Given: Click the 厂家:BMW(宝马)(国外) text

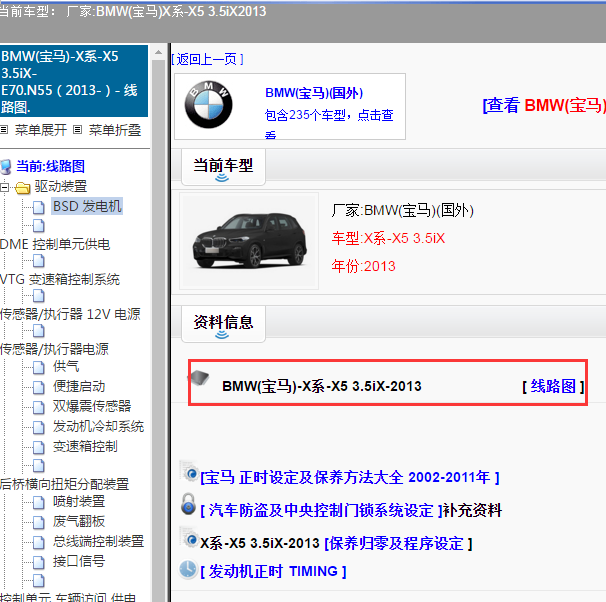Looking at the screenshot, I should pos(402,211).
